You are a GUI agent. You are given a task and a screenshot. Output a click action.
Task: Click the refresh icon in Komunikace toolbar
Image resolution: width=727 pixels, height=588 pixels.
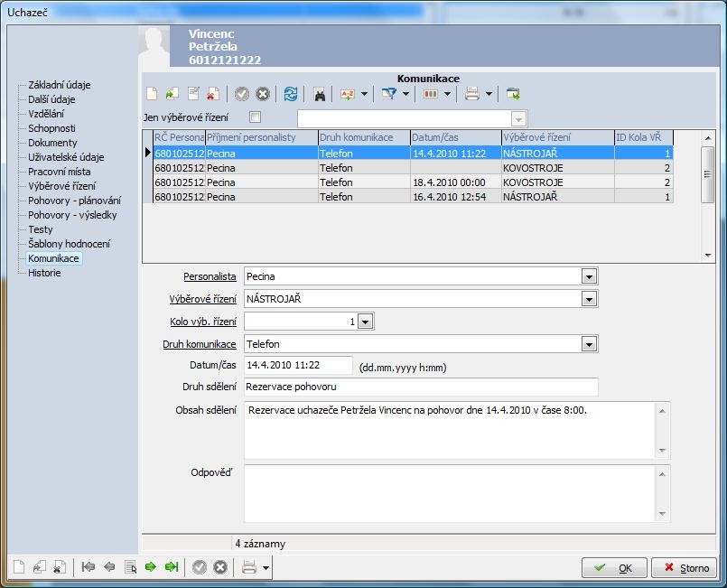tap(290, 94)
